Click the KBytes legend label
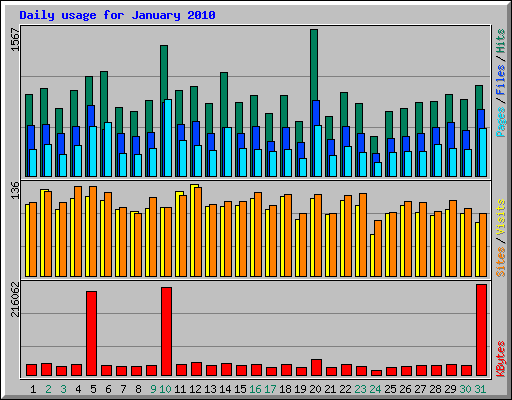The width and height of the screenshot is (512, 400). [x=501, y=359]
